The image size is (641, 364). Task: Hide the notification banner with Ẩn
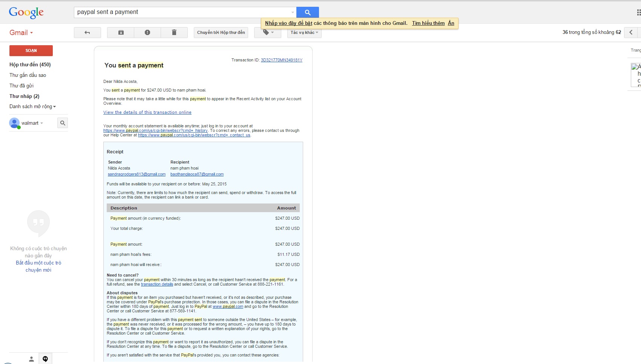coord(451,23)
